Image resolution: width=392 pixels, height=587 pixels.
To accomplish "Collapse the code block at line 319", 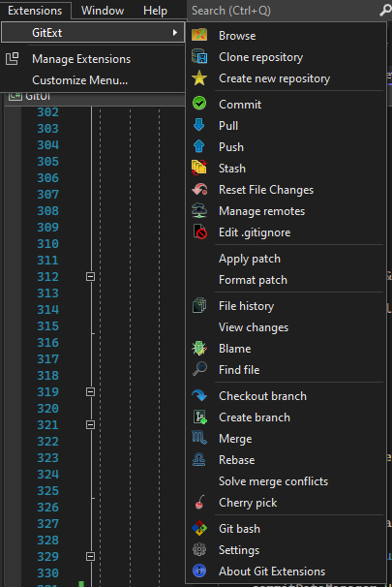I will [91, 392].
